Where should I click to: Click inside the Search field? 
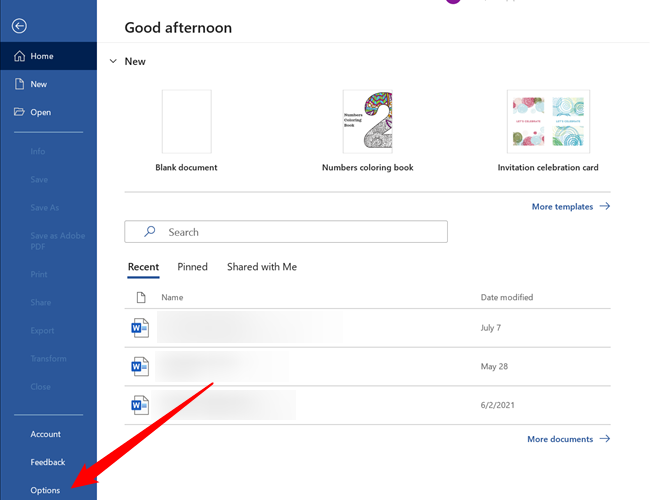coord(286,231)
